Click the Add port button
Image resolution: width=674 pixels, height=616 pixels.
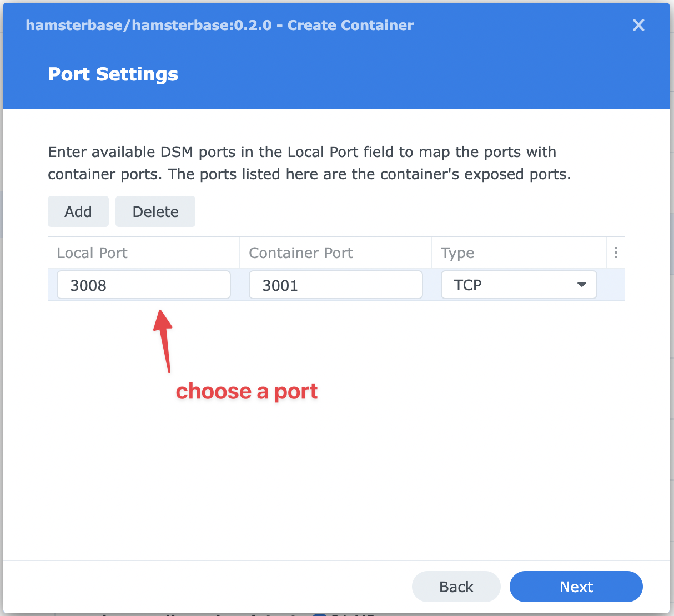tap(78, 211)
